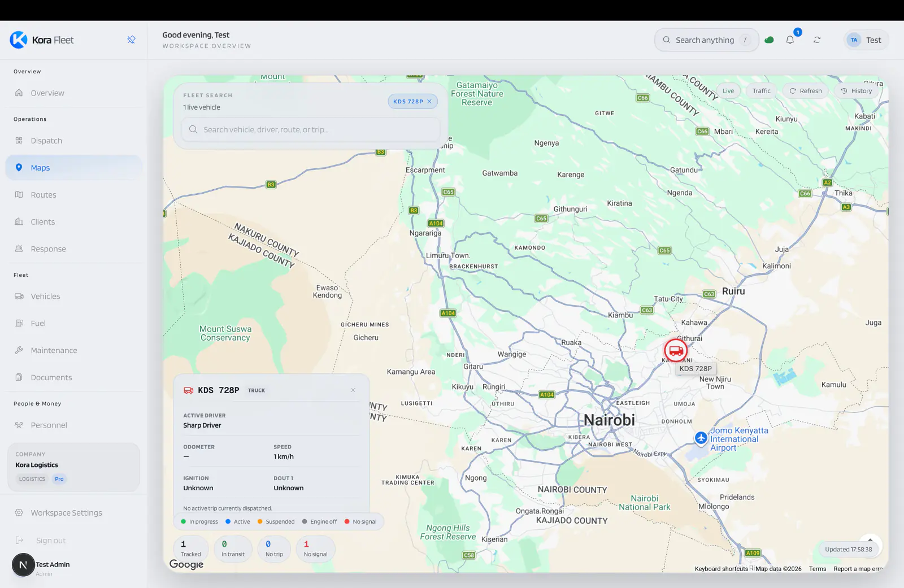Click the In transit count card
904x588 pixels.
click(x=233, y=549)
